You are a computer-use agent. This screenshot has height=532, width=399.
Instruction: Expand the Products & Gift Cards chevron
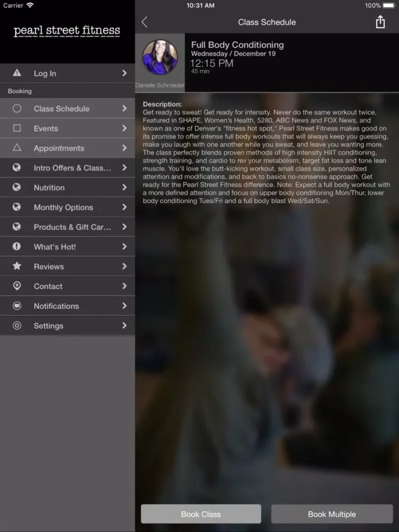(x=124, y=227)
